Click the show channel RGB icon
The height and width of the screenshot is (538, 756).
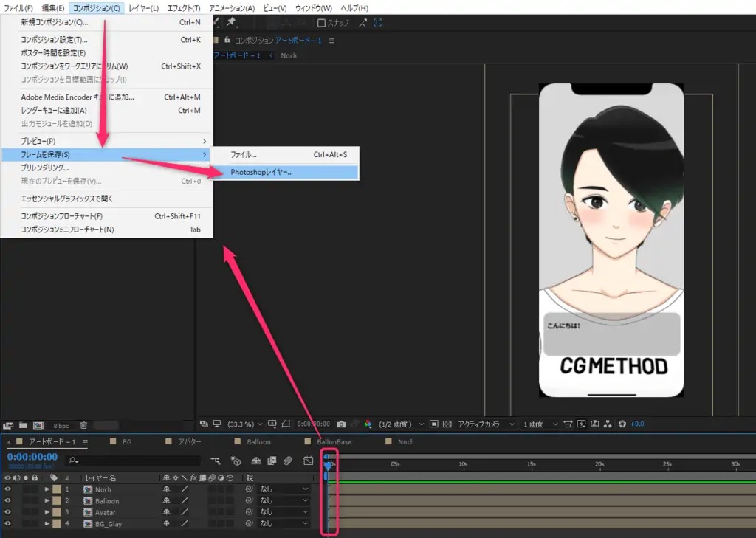(368, 424)
